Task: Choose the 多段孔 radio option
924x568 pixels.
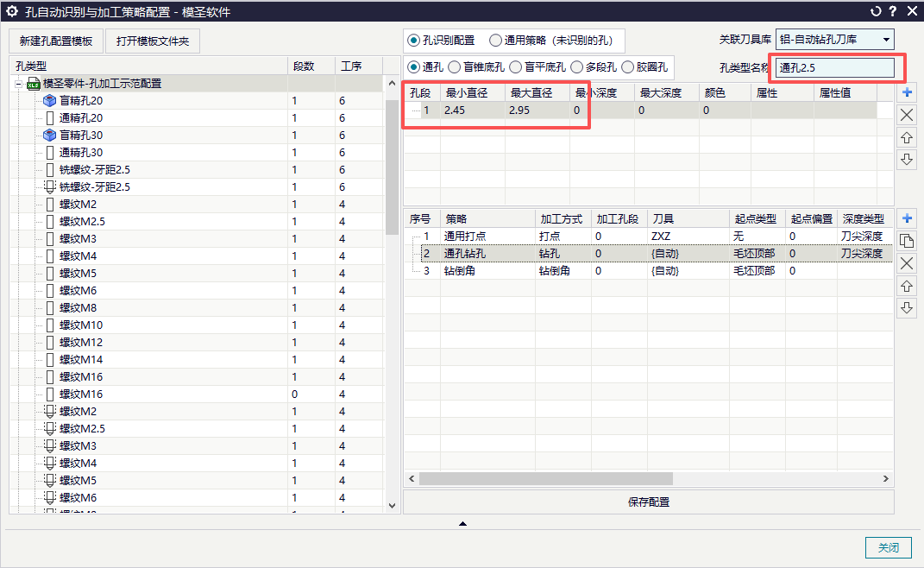Action: coord(576,67)
